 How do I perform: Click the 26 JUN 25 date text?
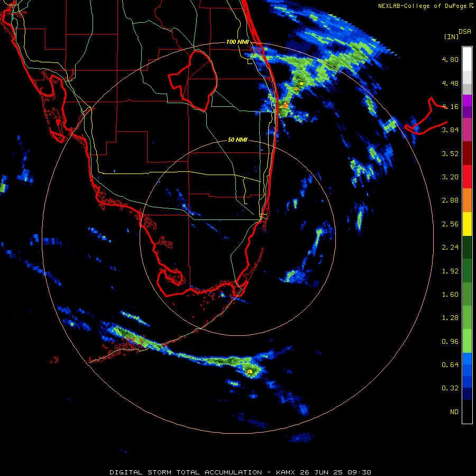322,472
